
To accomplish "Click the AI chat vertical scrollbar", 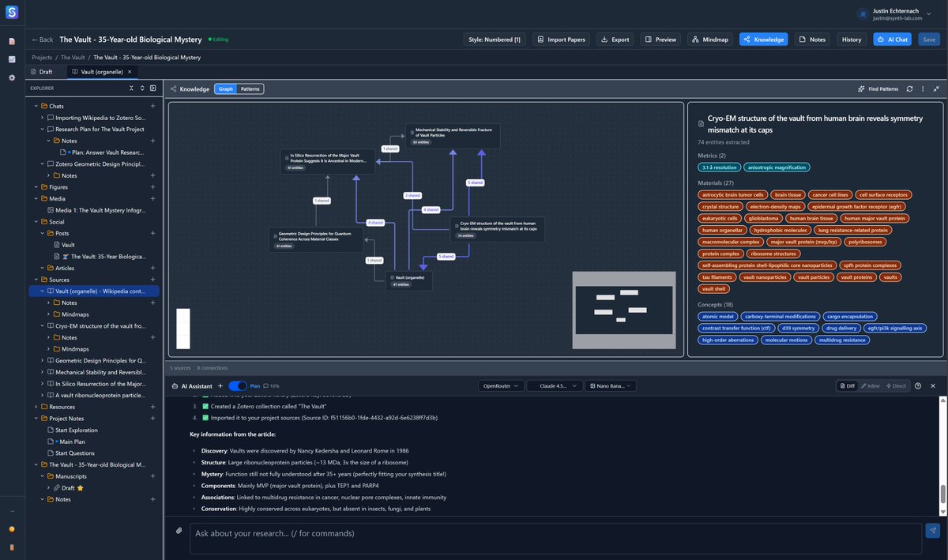I will pyautogui.click(x=942, y=494).
